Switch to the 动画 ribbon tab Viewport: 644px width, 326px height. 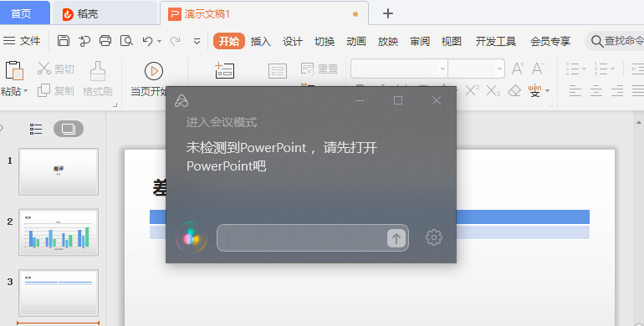pyautogui.click(x=356, y=41)
